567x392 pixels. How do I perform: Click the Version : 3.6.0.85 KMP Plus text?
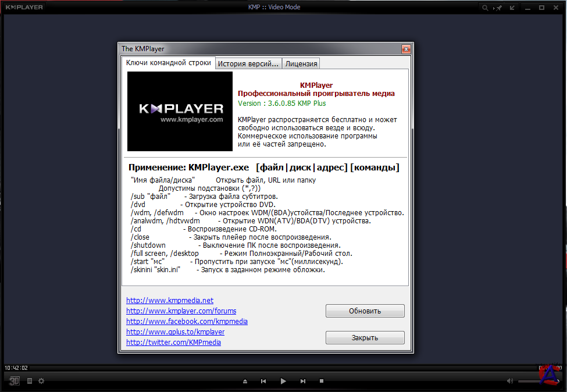pos(281,104)
